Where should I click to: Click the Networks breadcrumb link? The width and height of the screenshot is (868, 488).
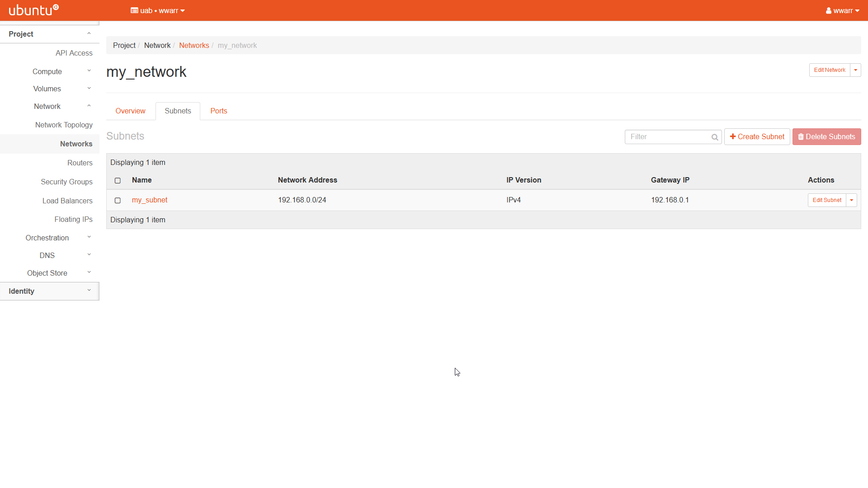click(194, 45)
